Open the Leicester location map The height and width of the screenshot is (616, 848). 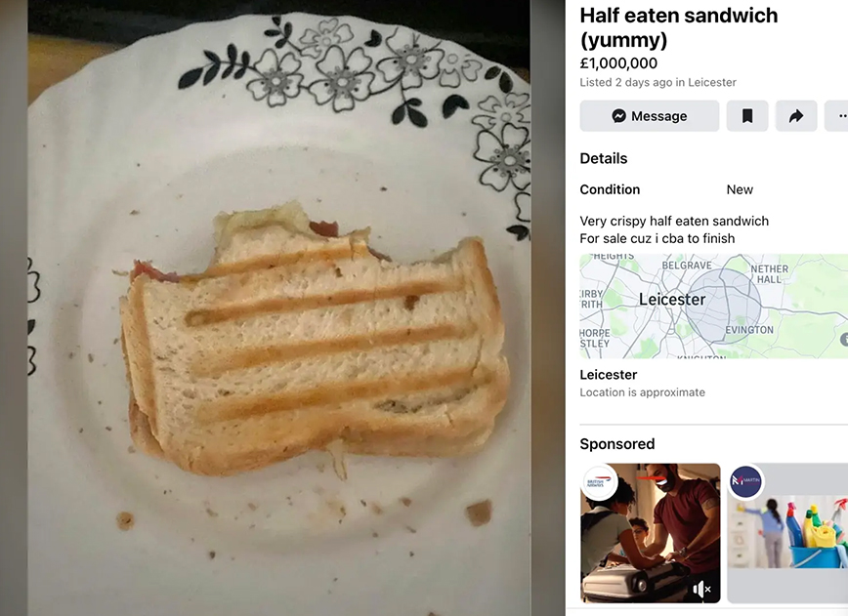coord(714,306)
